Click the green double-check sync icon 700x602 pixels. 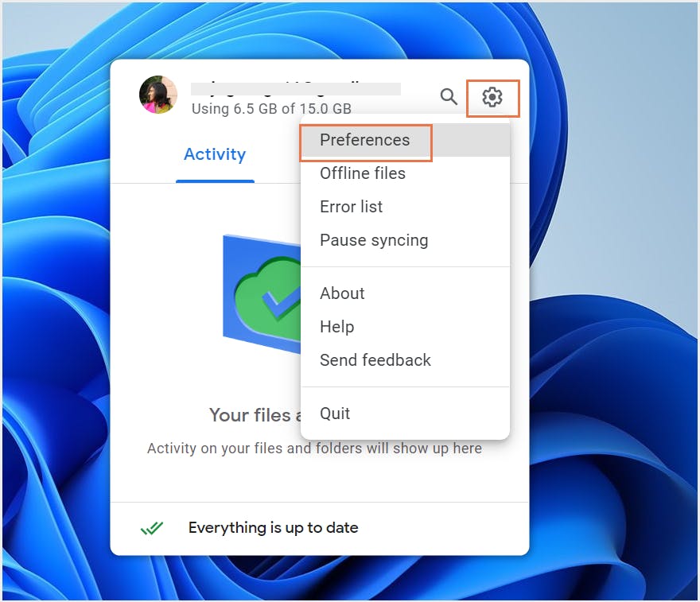pos(152,528)
